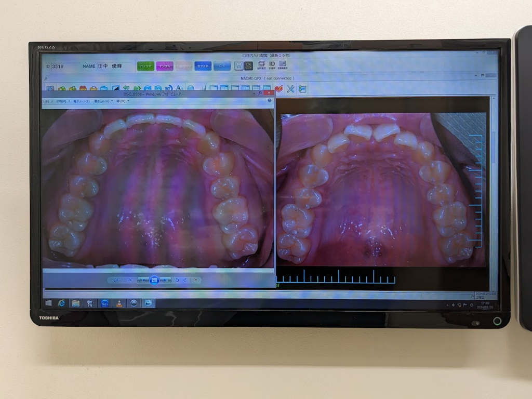Open the wrench and screwdriver settings icon
Viewport: 532px width, 399px height.
[x=290, y=89]
